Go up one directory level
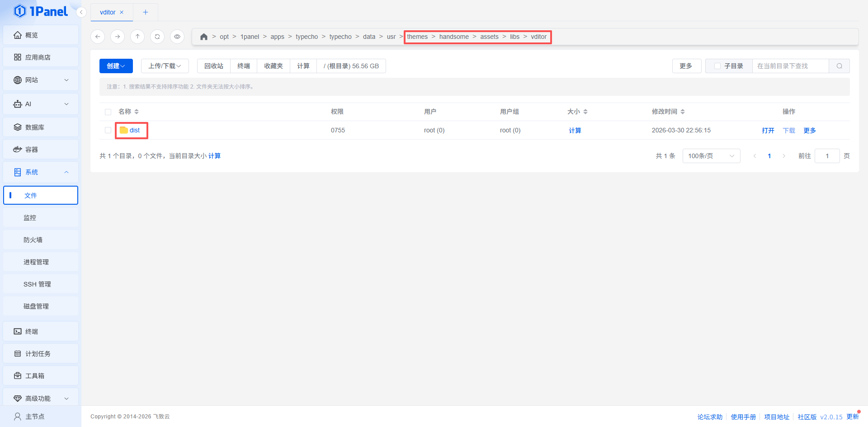This screenshot has height=427, width=868. 137,37
